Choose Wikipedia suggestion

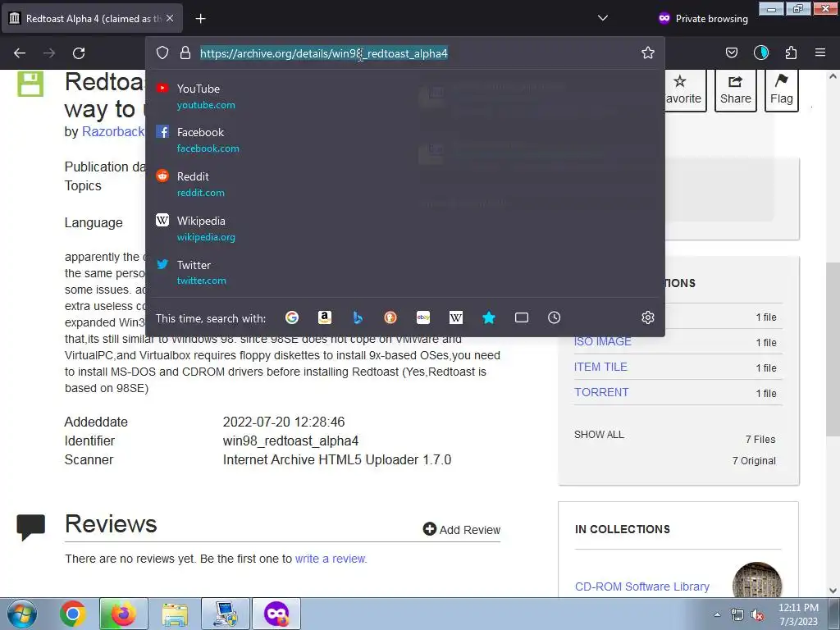pyautogui.click(x=404, y=229)
